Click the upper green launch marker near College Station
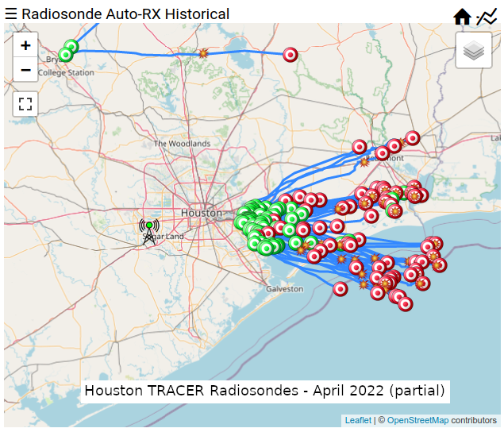Screen dimensions: 504x432 [71, 47]
